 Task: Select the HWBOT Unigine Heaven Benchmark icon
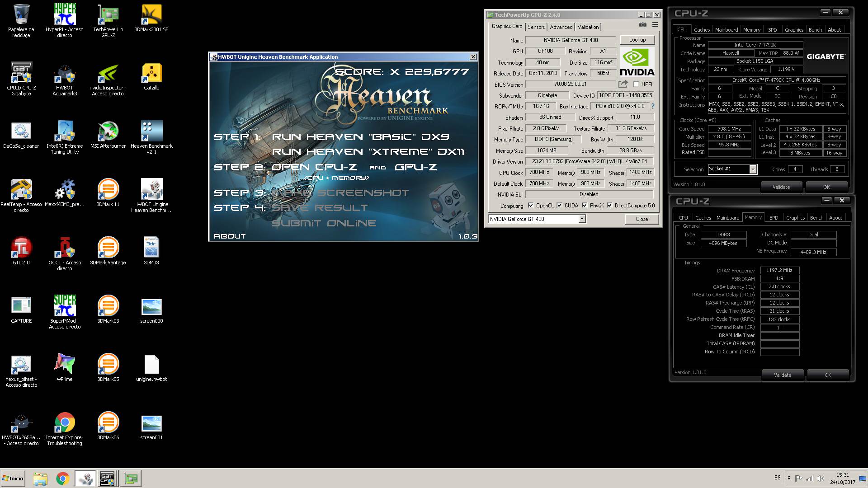(151, 195)
